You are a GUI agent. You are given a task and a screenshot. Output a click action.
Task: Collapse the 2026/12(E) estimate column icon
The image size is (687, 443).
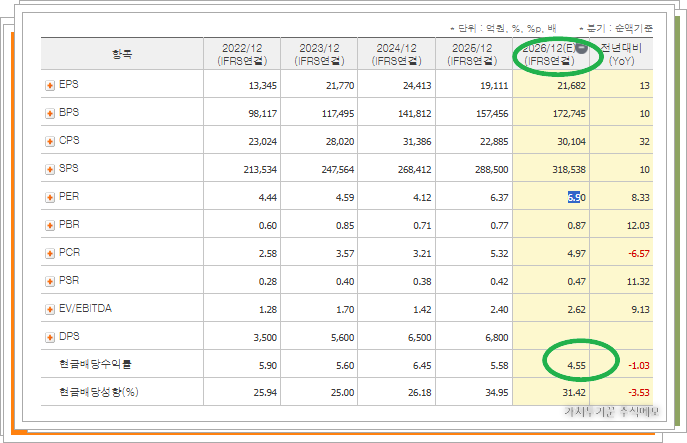tap(581, 47)
